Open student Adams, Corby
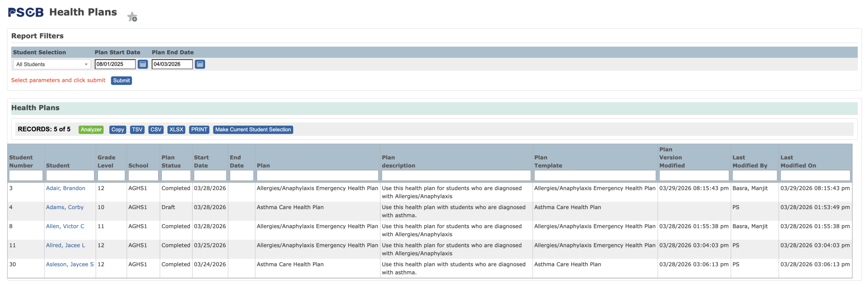The height and width of the screenshot is (285, 868). [x=65, y=207]
